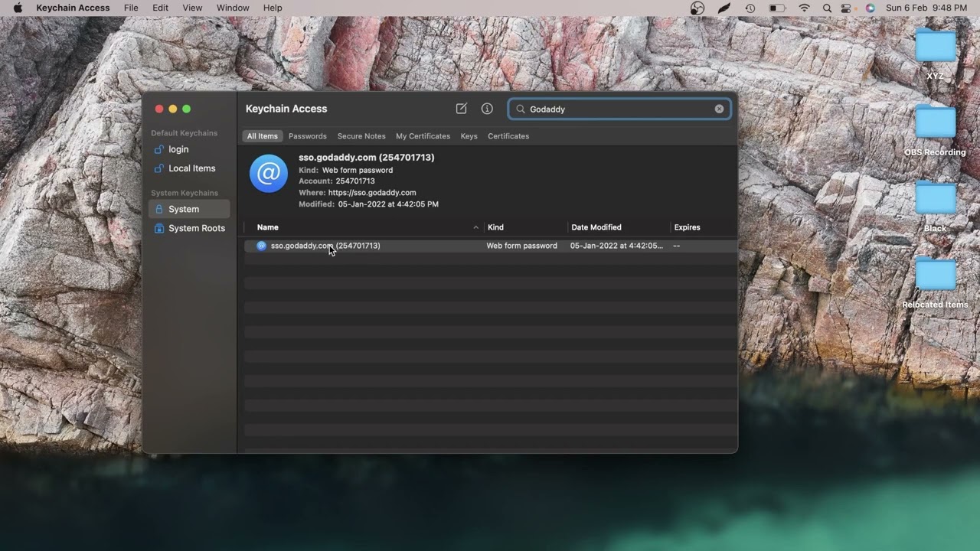This screenshot has height=551, width=980.
Task: Click the Siri icon in the menu bar
Action: [871, 8]
